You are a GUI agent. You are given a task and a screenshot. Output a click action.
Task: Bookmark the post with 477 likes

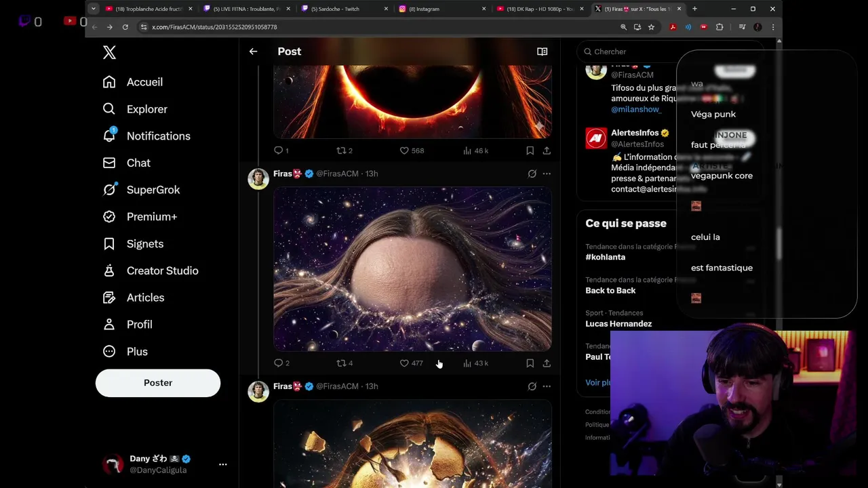pos(530,363)
